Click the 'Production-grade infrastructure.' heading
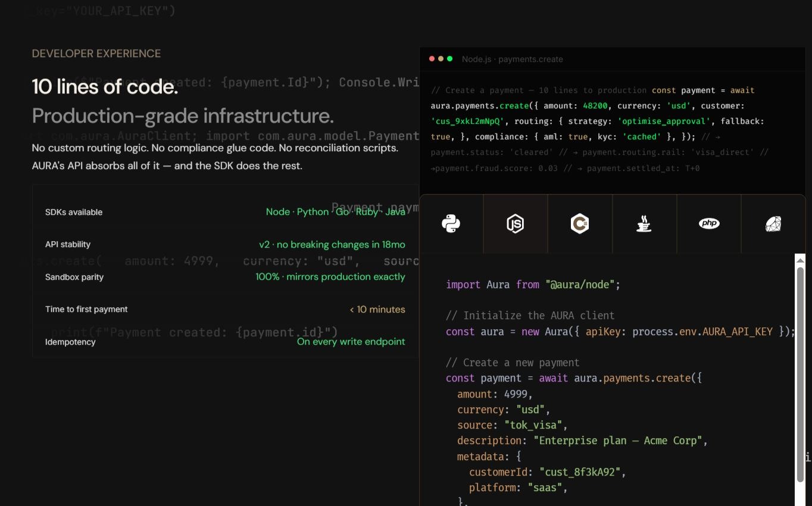 click(x=183, y=115)
